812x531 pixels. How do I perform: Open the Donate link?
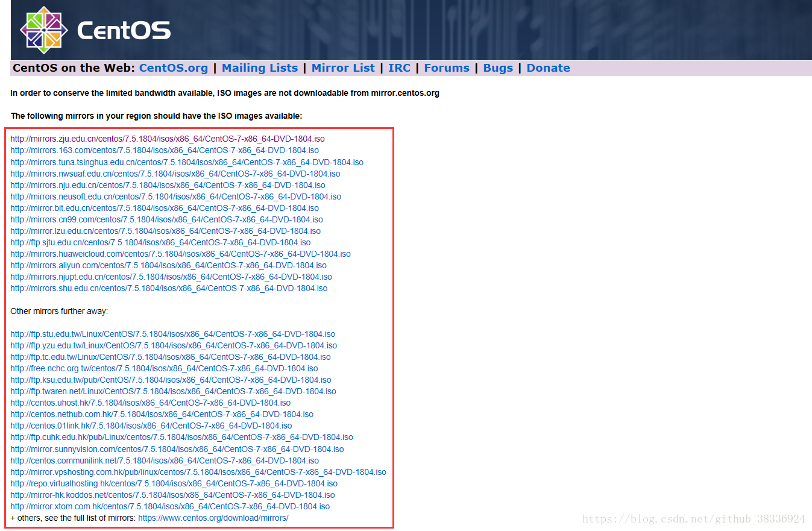point(549,68)
